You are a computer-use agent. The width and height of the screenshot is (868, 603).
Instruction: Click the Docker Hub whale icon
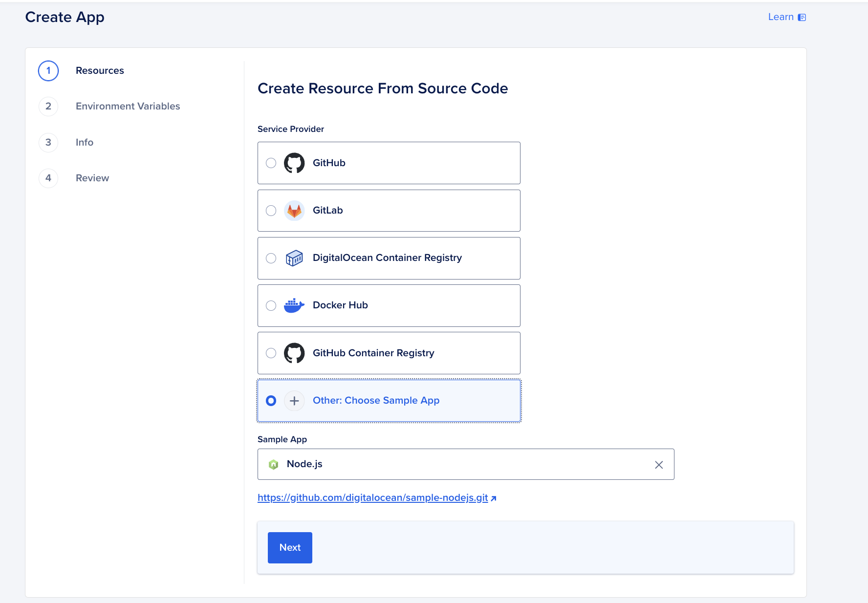[294, 305]
